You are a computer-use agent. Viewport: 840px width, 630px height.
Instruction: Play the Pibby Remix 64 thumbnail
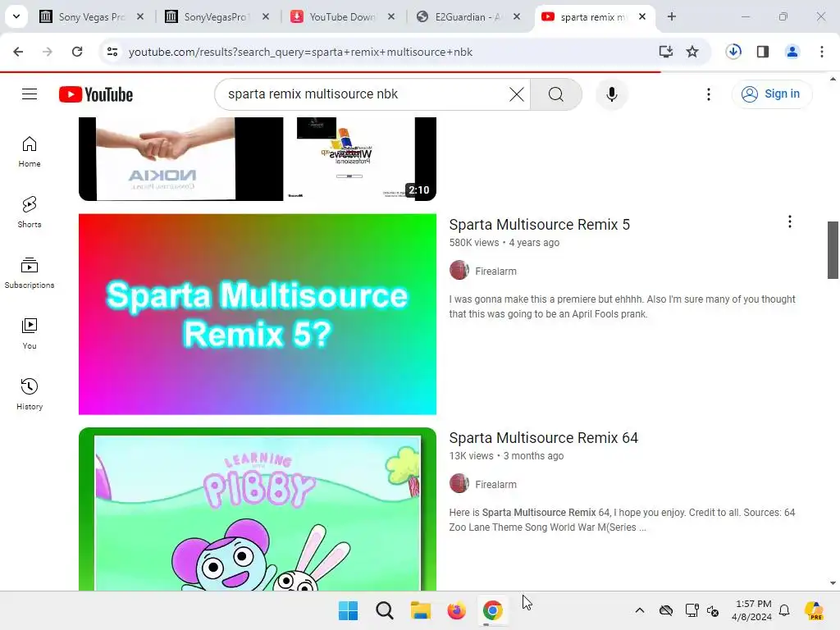click(257, 509)
